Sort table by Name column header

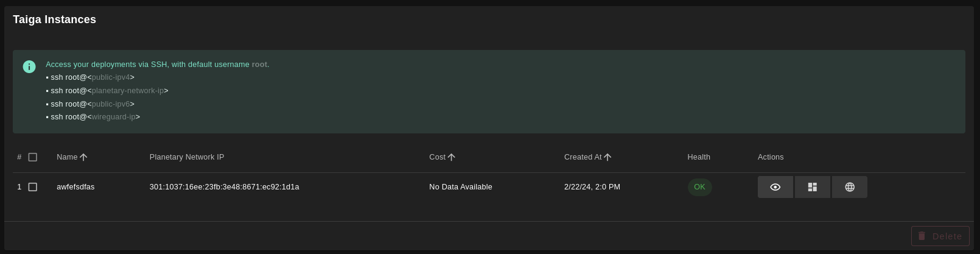67,157
